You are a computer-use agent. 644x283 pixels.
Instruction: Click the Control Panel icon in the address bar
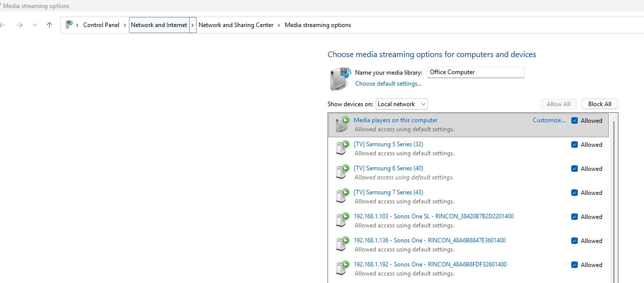point(69,25)
